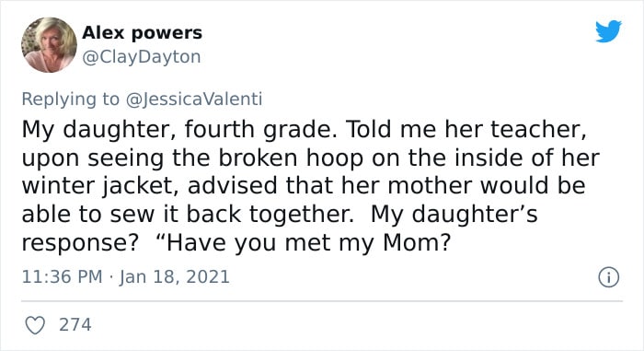Click the horizontal divider above the likes
The height and width of the screenshot is (351, 644).
pyautogui.click(x=322, y=301)
